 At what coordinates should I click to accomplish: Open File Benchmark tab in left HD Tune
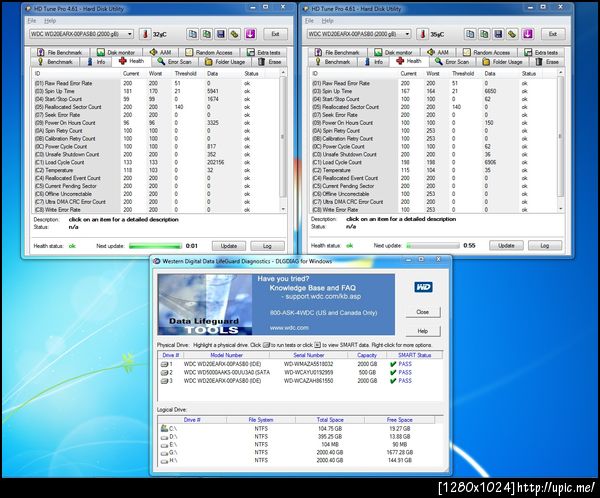pyautogui.click(x=60, y=52)
